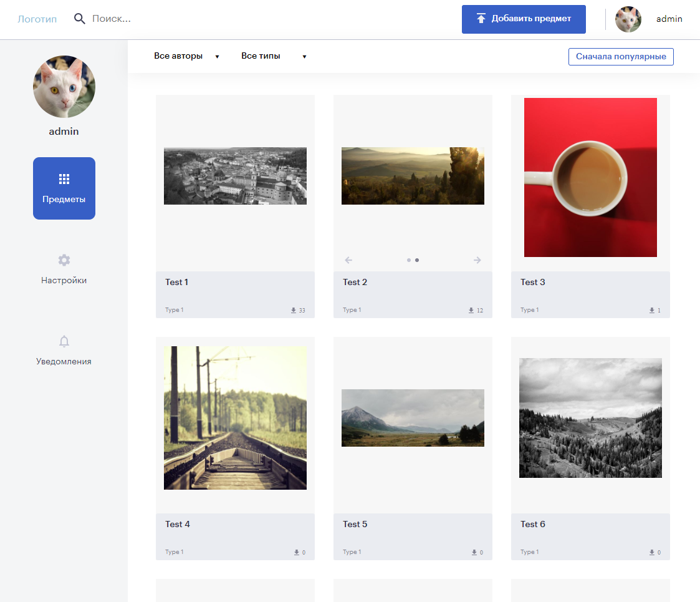Open Уведомления in sidebar
The image size is (700, 602).
point(64,350)
